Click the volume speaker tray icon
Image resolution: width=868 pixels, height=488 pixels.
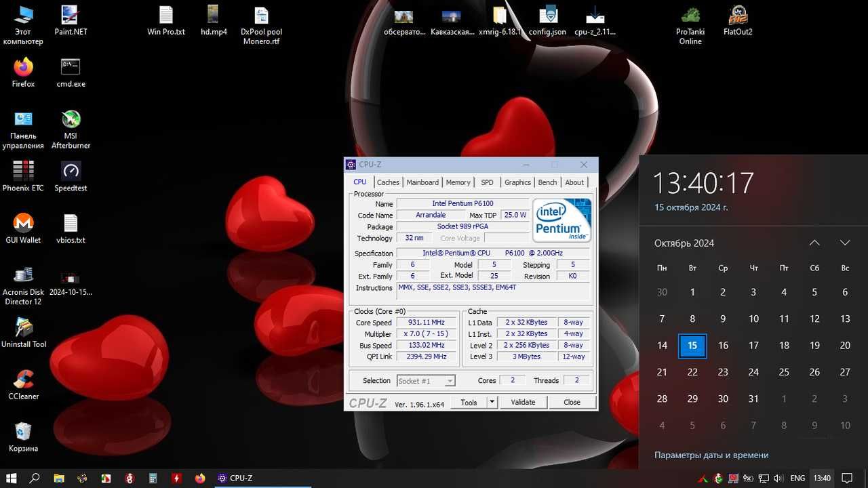click(x=778, y=479)
